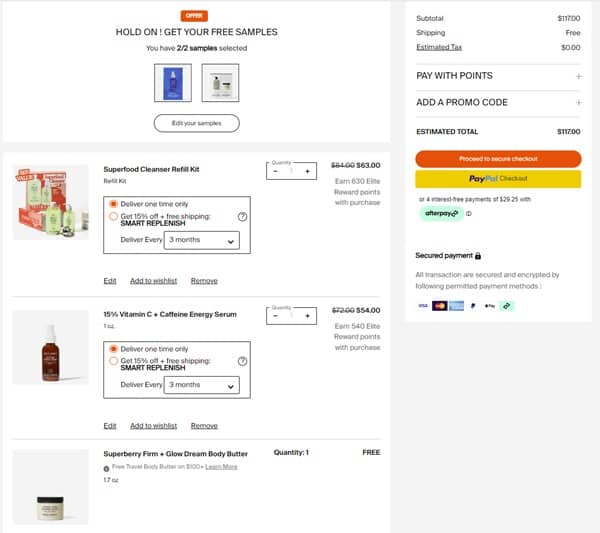This screenshot has height=533, width=600.
Task: Increase quantity of Vitamin C Caffeine Serum
Action: [x=308, y=316]
